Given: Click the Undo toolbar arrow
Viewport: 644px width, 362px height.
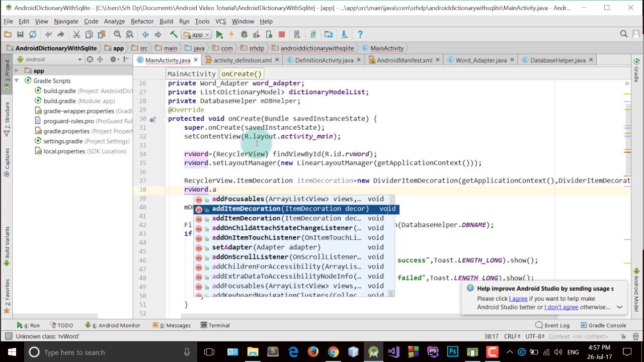Looking at the screenshot, I should pos(48,34).
